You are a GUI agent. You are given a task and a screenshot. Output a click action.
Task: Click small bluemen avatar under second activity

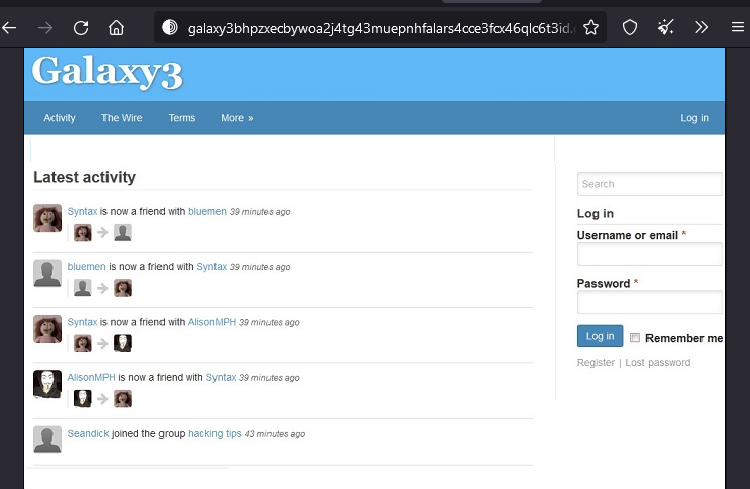tap(83, 288)
